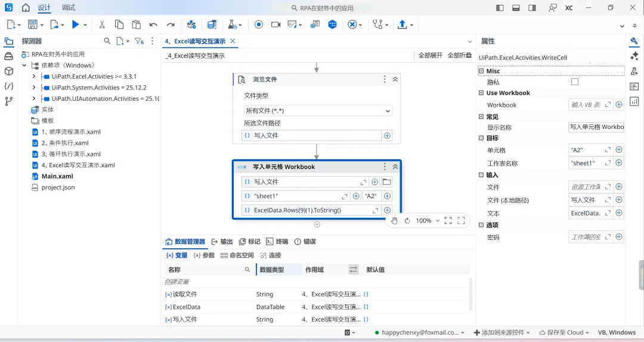Open Manage Packages icon in toolbar
The width and height of the screenshot is (644, 342).
pyautogui.click(x=191, y=24)
